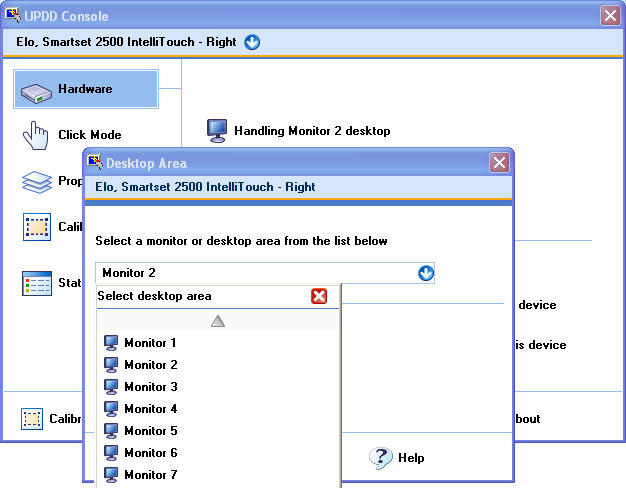Click the monitor icon beside Monitor 7
The image size is (626, 488).
(x=111, y=474)
